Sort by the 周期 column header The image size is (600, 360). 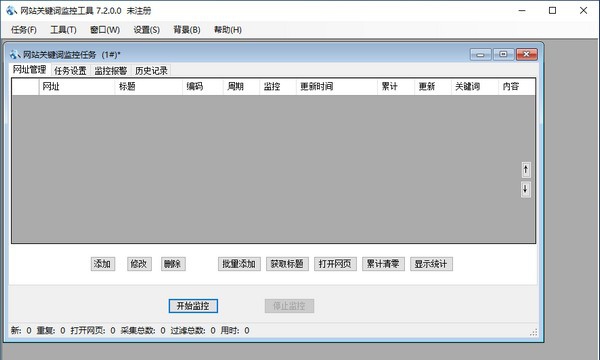[241, 86]
